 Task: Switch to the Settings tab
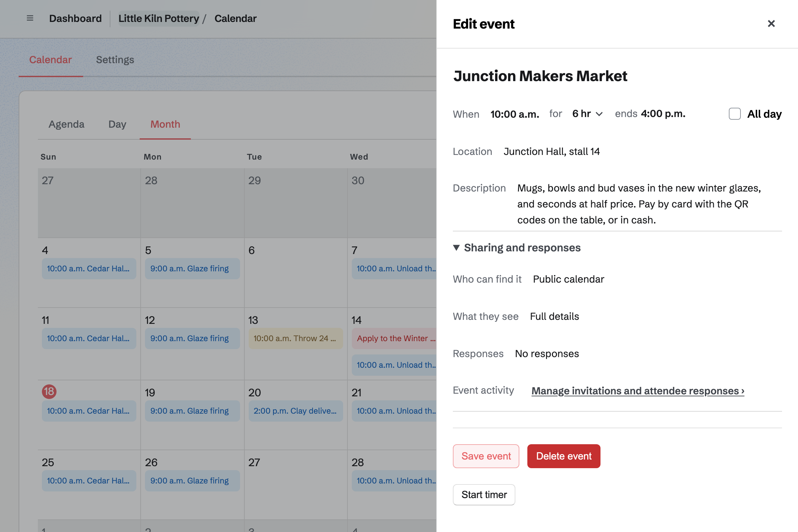pyautogui.click(x=115, y=60)
